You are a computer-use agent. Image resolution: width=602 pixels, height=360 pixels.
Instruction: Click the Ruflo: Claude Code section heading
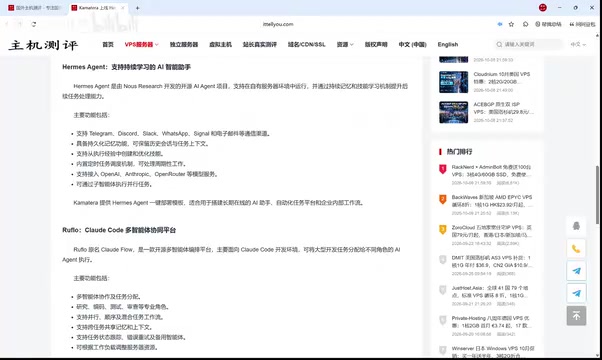[x=119, y=230]
